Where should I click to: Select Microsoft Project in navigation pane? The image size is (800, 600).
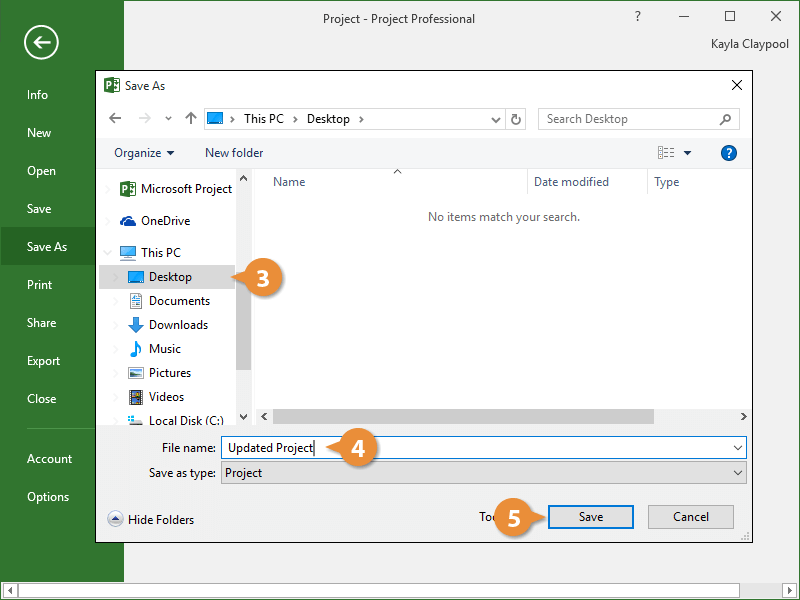pyautogui.click(x=185, y=189)
